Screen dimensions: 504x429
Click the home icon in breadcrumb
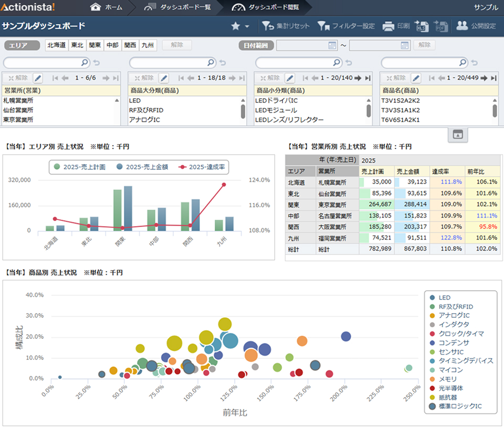(96, 7)
